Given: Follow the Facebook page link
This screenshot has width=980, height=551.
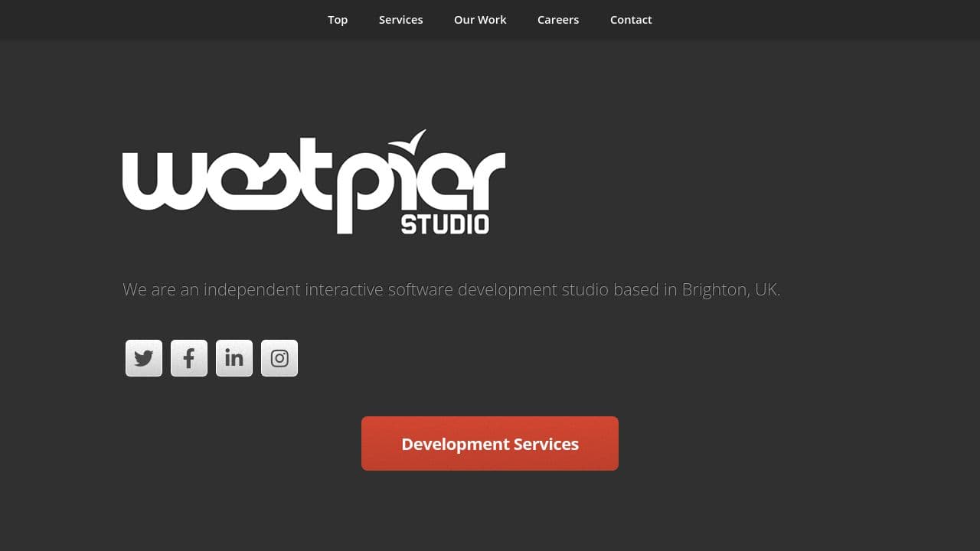Looking at the screenshot, I should pos(188,357).
